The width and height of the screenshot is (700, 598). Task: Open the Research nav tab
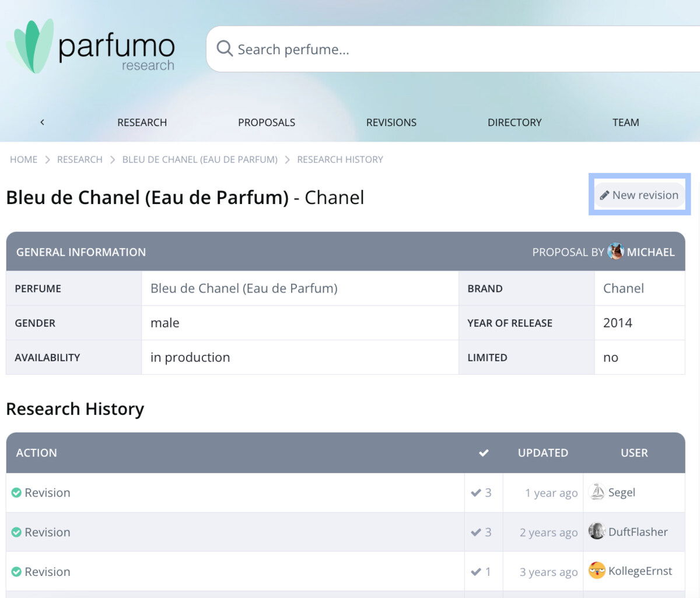tap(142, 122)
